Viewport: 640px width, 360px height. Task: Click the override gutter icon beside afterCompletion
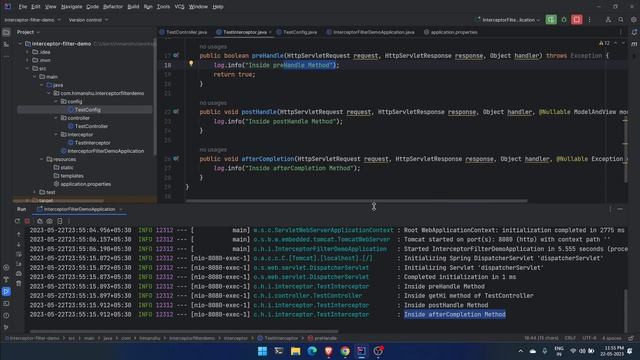pyautogui.click(x=176, y=158)
